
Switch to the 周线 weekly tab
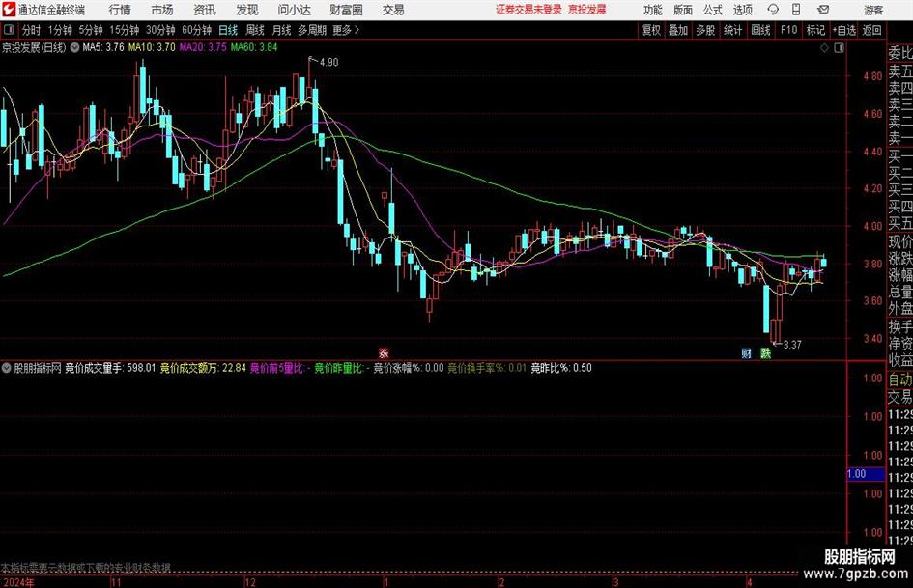(x=254, y=30)
